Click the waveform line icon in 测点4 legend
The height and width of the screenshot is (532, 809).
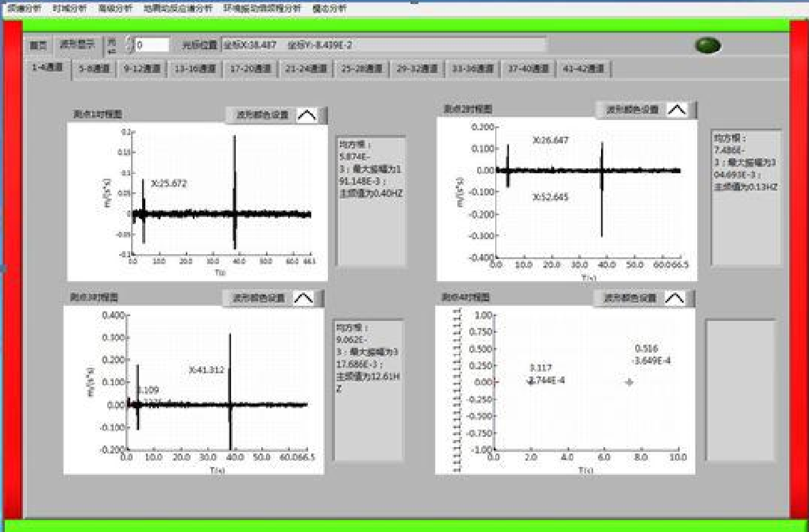point(674,299)
